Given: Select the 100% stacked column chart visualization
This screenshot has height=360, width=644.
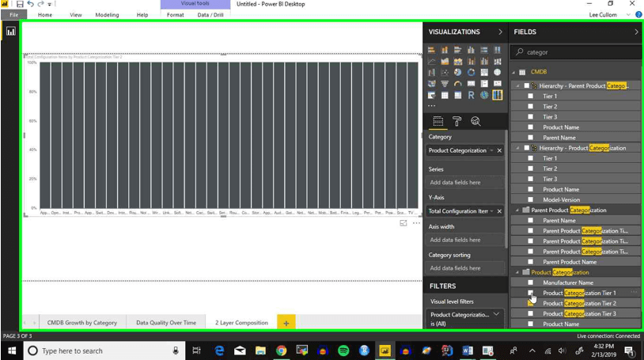Looking at the screenshot, I should coord(498,50).
